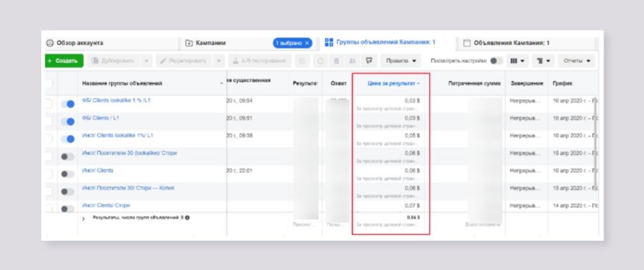Switch to the Кампании tab

pos(210,43)
